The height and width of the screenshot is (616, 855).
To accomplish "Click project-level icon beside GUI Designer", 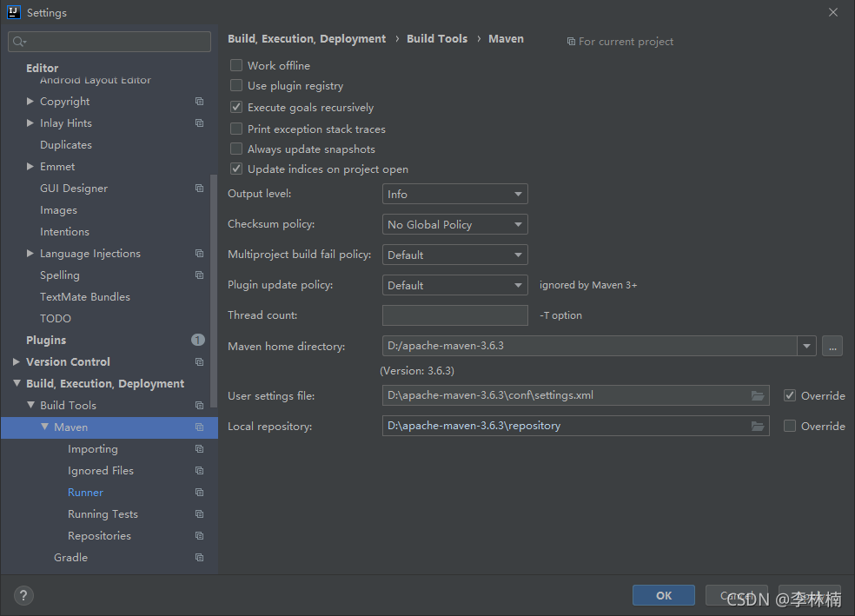I will (200, 188).
